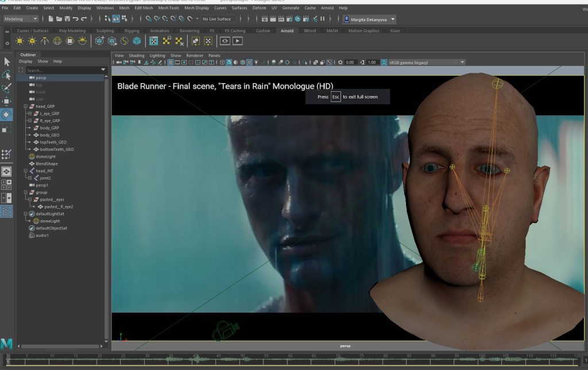Click the Select by Object Type icon
588x370 pixels.
[116, 19]
